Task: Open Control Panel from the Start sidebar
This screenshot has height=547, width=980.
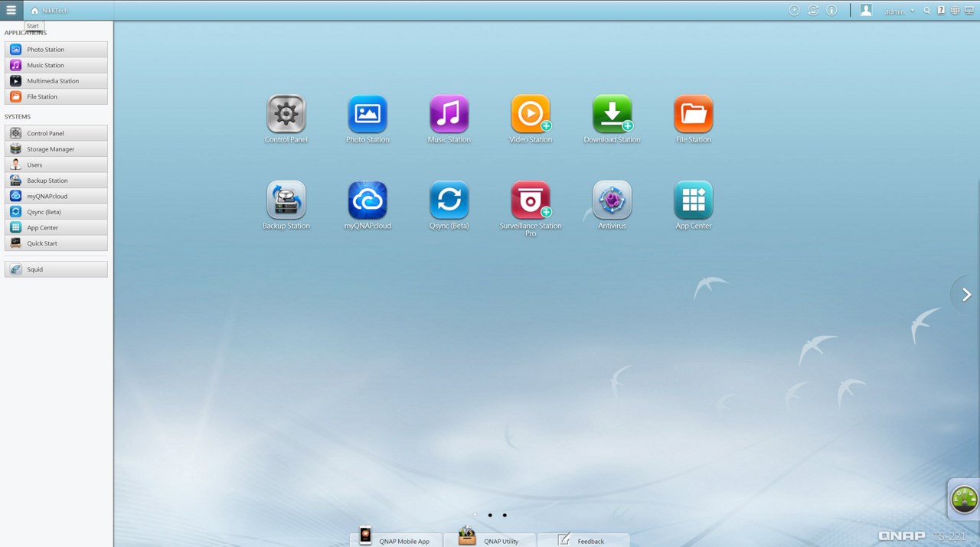Action: [x=56, y=133]
